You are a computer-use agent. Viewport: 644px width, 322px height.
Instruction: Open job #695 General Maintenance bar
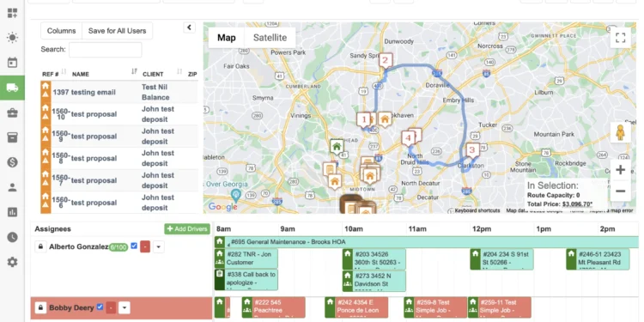pos(426,242)
